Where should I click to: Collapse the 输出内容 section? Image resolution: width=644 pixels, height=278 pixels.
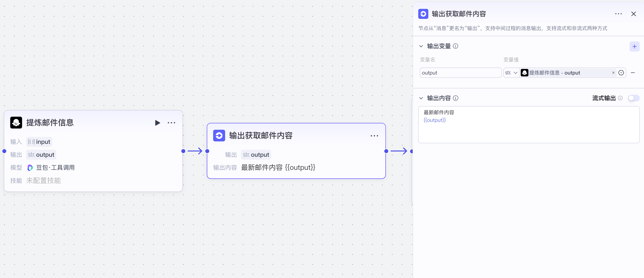coord(421,98)
